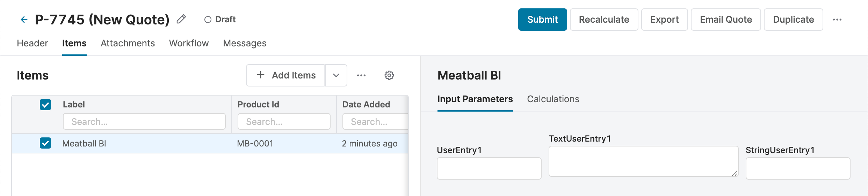Screen dimensions: 868x196
Task: Click the Draft status circle indicator
Action: (208, 20)
